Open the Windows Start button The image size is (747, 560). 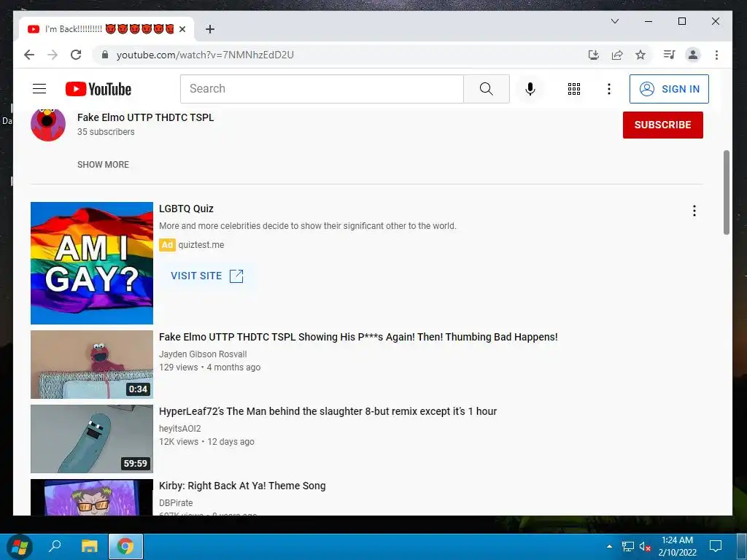point(20,546)
